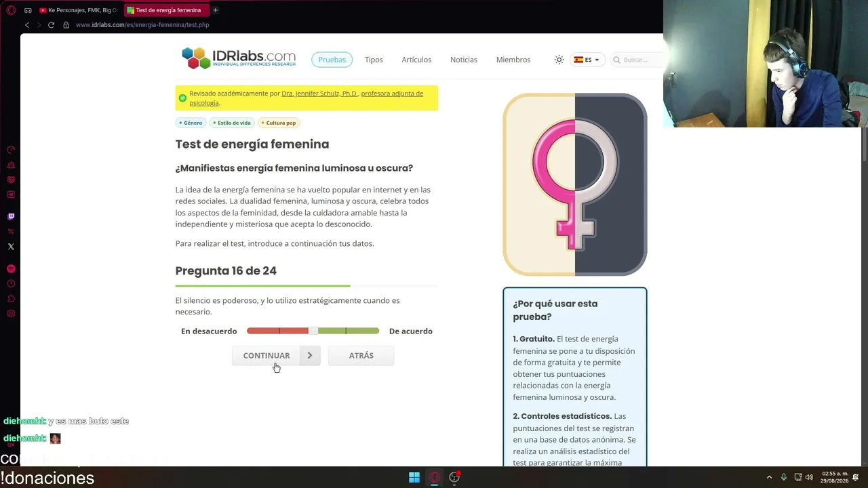Reload the page with the refresh icon
This screenshot has height=488, width=868.
click(x=51, y=25)
